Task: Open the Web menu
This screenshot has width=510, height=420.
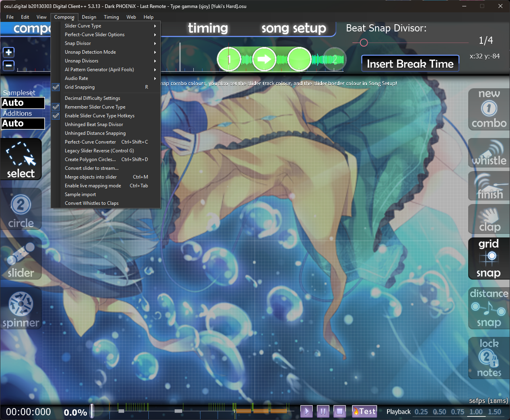Action: click(x=131, y=17)
